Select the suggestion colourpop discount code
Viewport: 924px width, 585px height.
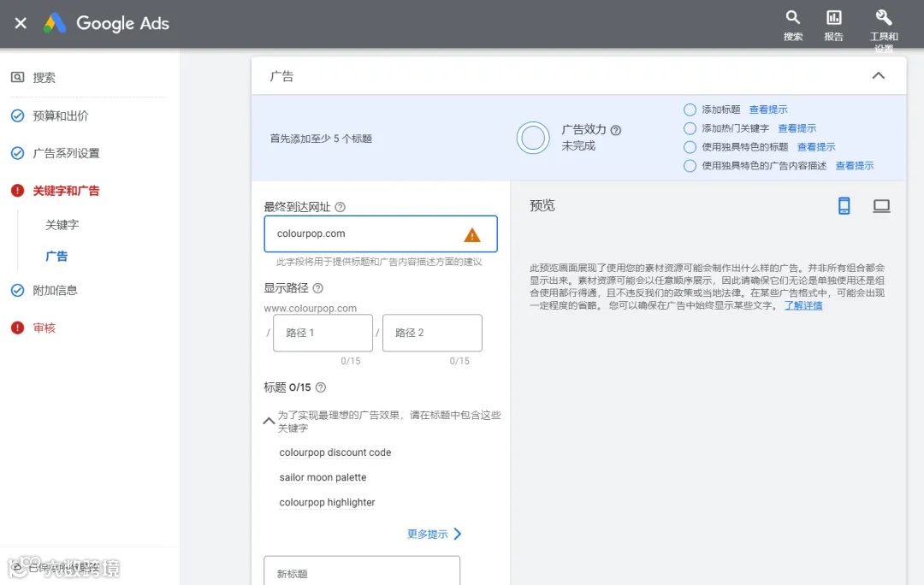[x=335, y=452]
